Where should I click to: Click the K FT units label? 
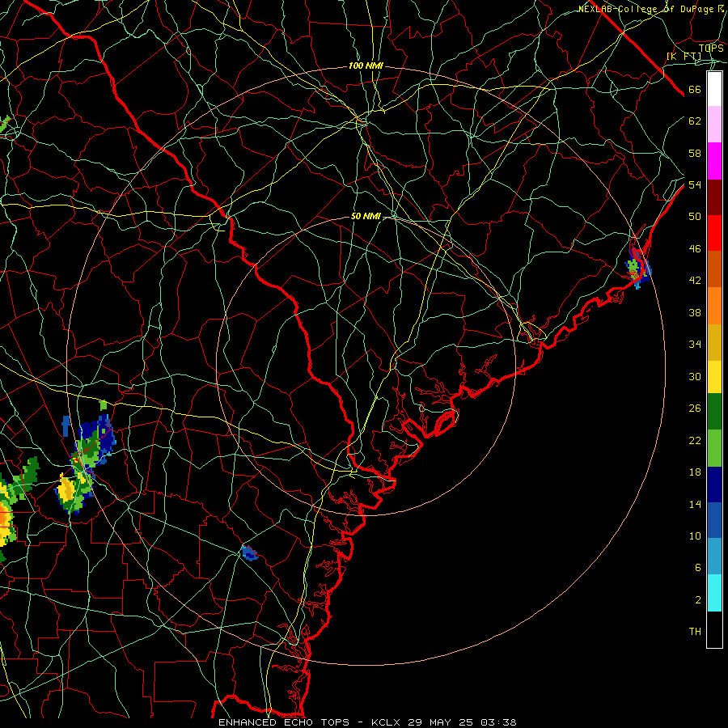[684, 57]
